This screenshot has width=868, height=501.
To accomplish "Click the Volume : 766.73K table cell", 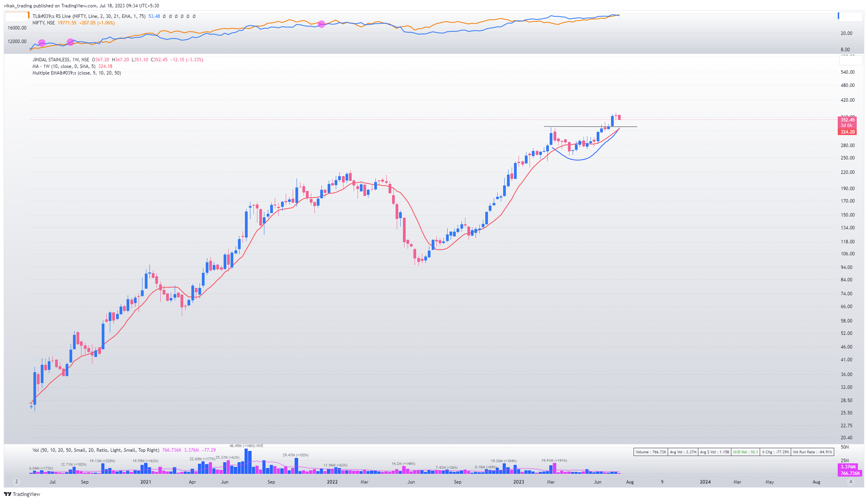I will tap(651, 452).
